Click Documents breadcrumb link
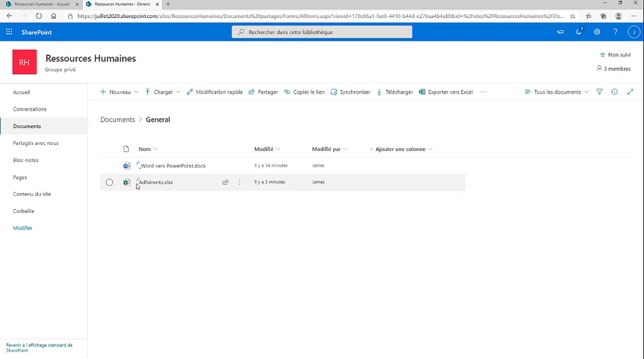Image resolution: width=644 pixels, height=359 pixels. coord(117,120)
